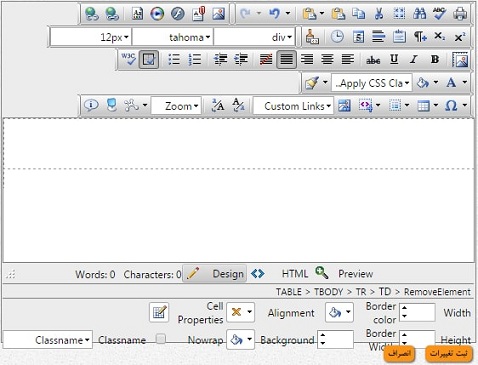Switch to HTML mode tab
Image resolution: width=478 pixels, height=365 pixels.
[279, 274]
